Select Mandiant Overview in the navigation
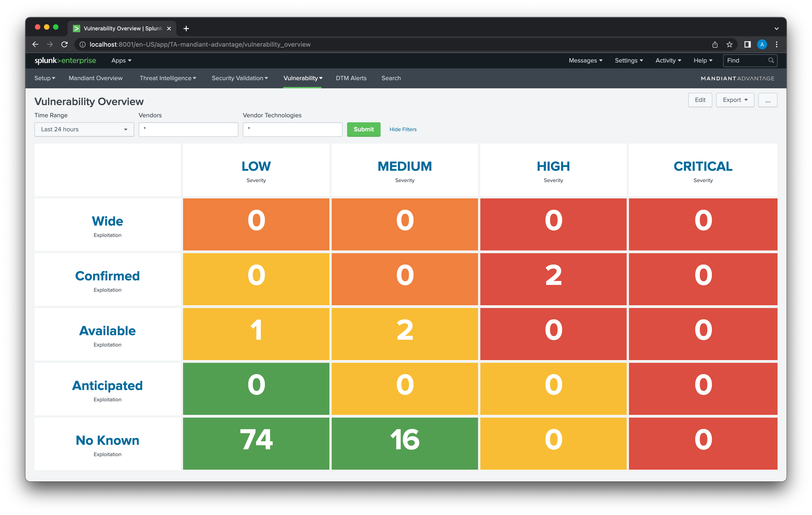 tap(95, 78)
